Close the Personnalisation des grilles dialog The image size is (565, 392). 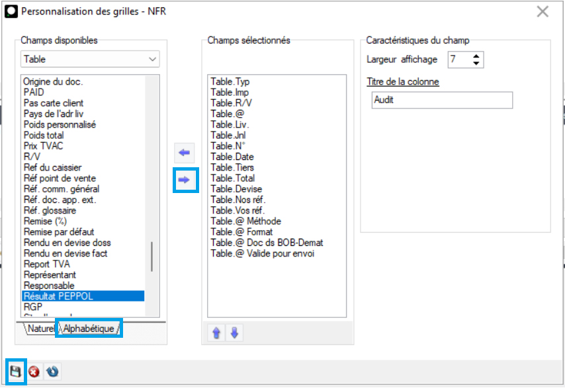[x=543, y=11]
